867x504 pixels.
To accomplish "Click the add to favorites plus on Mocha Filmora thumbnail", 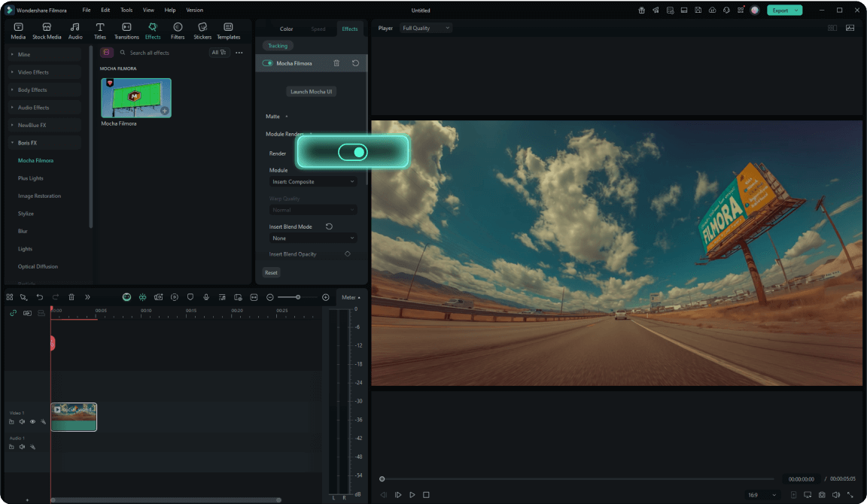I will 164,111.
